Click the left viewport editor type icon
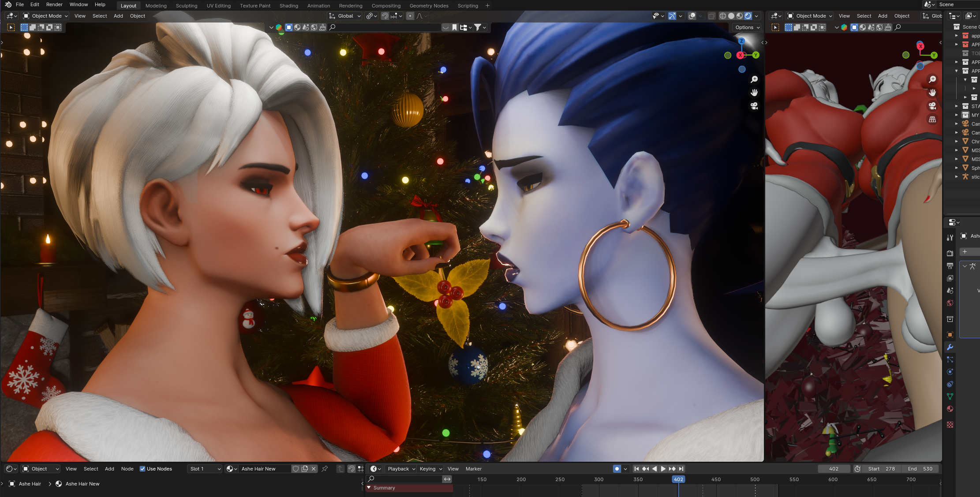The image size is (980, 497). coord(11,16)
